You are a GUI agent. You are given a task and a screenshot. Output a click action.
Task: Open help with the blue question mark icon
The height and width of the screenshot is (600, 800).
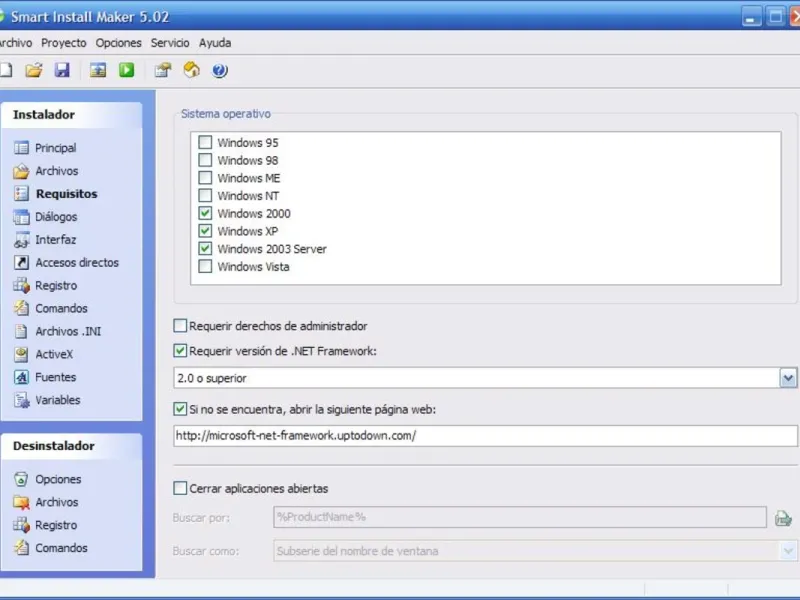220,70
